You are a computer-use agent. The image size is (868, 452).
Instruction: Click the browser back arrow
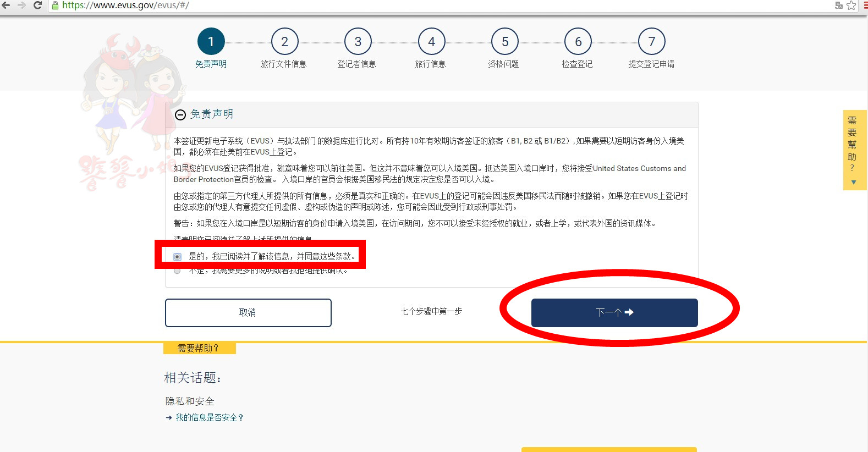click(x=6, y=5)
